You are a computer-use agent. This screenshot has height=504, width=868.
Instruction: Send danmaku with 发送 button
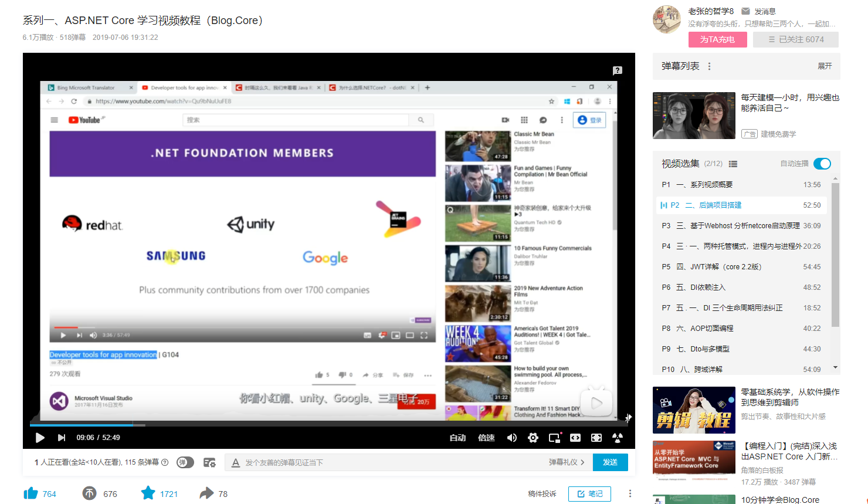pos(610,462)
